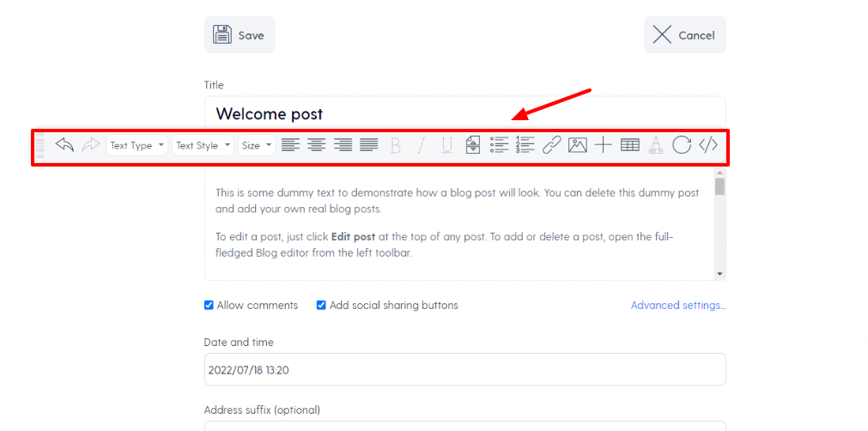Insert a table

click(x=630, y=145)
